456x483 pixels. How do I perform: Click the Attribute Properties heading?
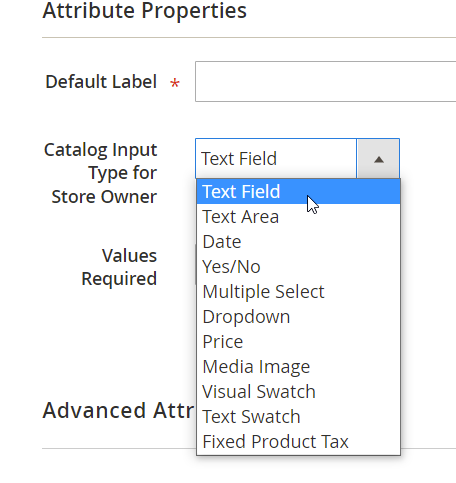145,10
